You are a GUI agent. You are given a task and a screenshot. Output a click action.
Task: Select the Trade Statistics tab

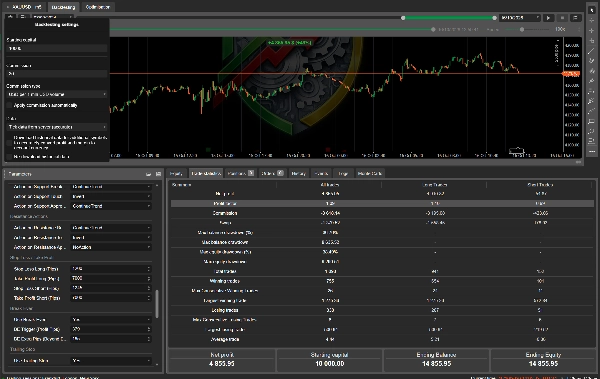[x=206, y=173]
